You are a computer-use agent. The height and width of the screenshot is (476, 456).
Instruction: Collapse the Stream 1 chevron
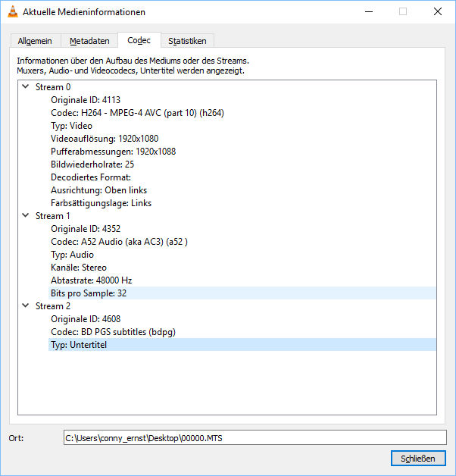[x=26, y=215]
